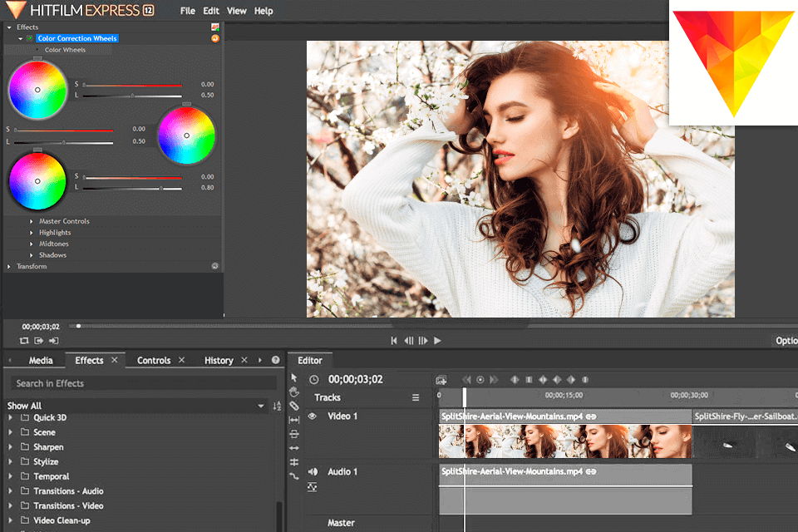Click the right-side color wheel
The width and height of the screenshot is (798, 532).
click(187, 135)
